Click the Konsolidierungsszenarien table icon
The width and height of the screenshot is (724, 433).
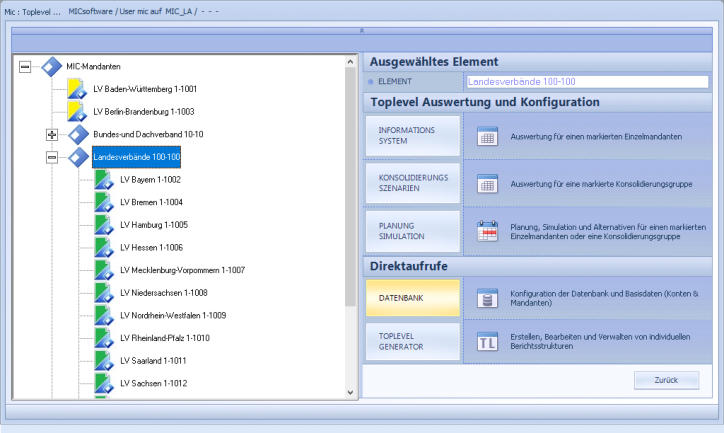(x=487, y=183)
